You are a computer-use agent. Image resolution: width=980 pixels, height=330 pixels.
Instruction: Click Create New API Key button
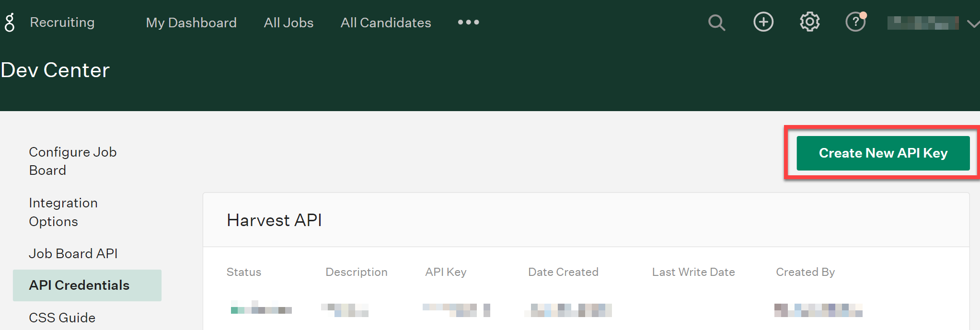(883, 153)
